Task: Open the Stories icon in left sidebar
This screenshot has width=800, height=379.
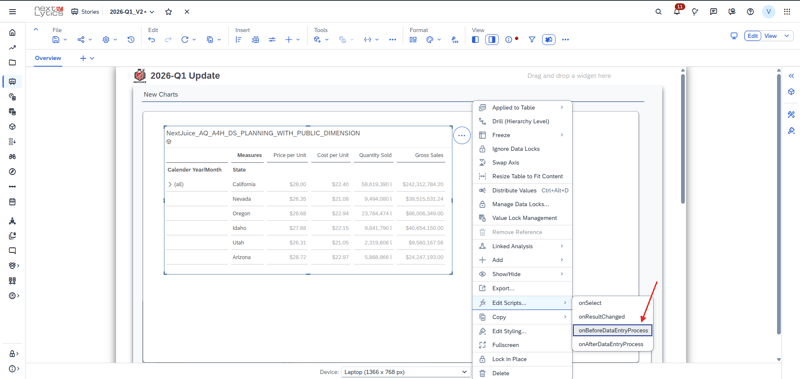Action: 13,81
